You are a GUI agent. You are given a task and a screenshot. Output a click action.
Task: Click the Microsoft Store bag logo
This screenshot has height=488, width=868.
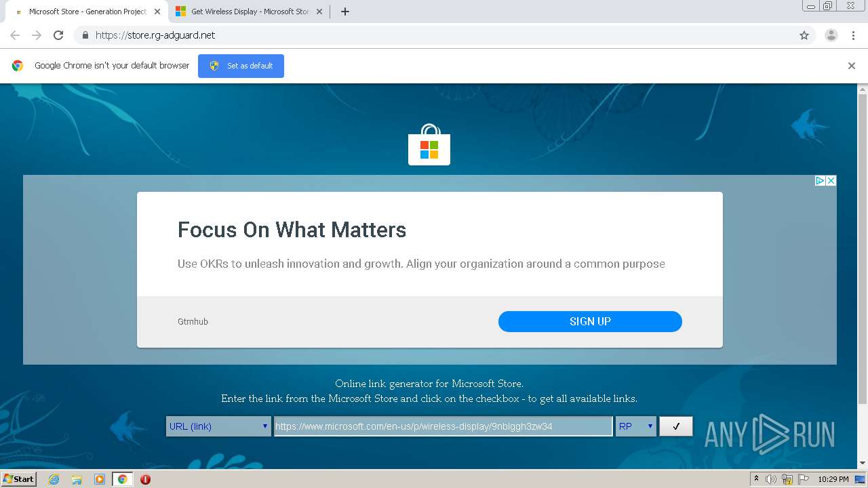[429, 144]
